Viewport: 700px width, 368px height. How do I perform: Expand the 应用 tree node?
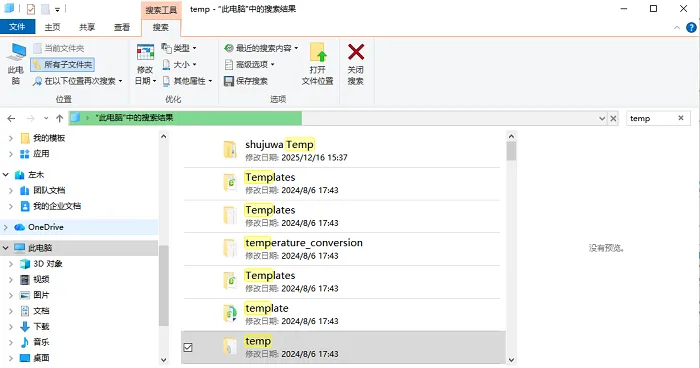(x=11, y=154)
